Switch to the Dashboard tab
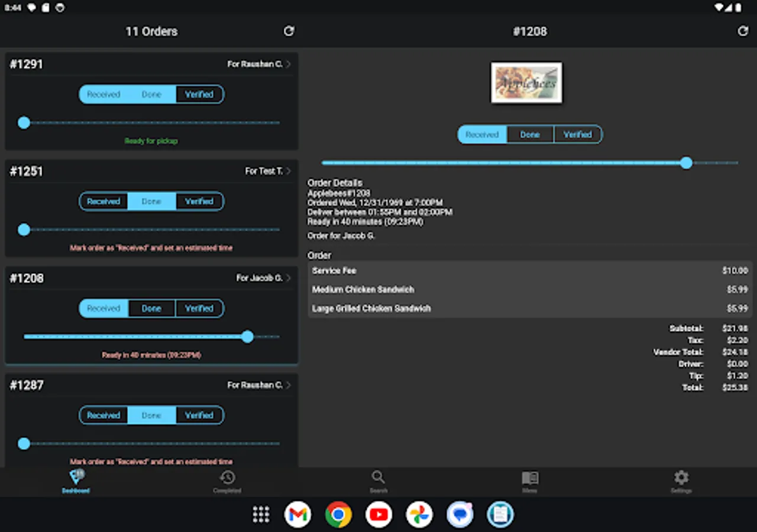The image size is (757, 532). pyautogui.click(x=76, y=481)
